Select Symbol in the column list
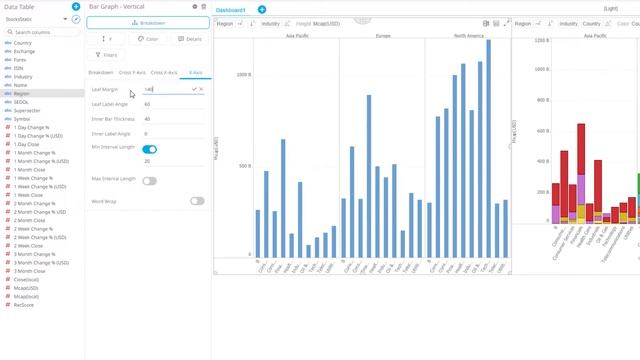This screenshot has width=640, height=360. [x=22, y=119]
